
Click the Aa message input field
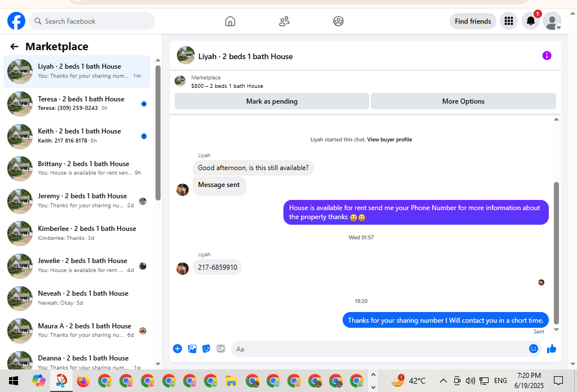[379, 349]
